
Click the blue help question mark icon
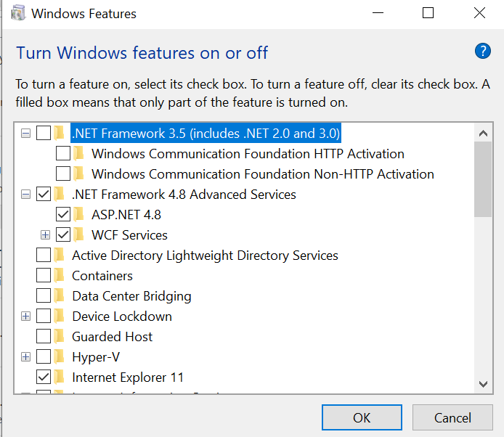point(482,51)
